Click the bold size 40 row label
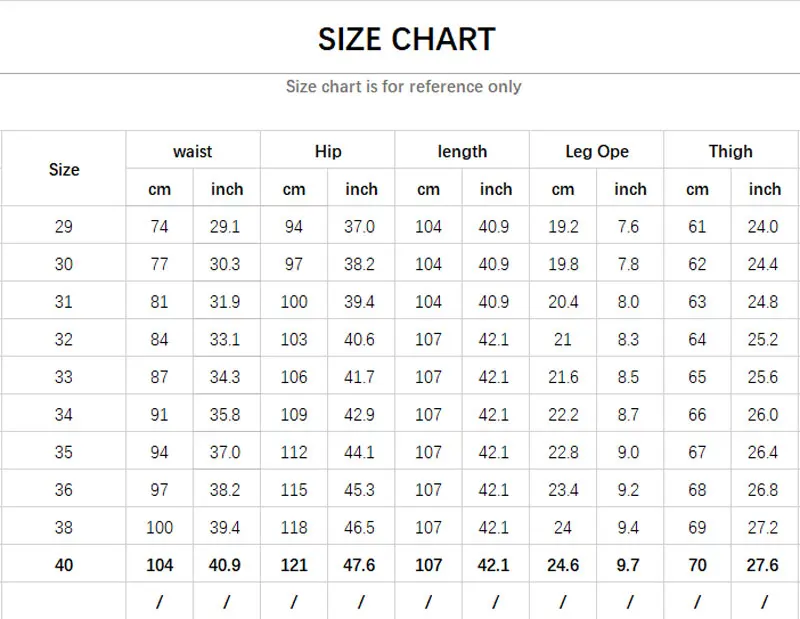 tap(63, 566)
